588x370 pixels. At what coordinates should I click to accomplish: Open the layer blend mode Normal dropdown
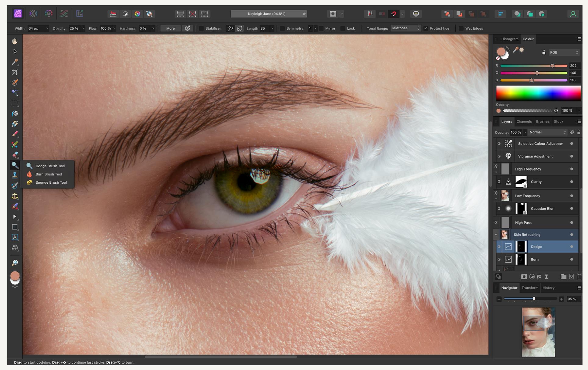(547, 132)
